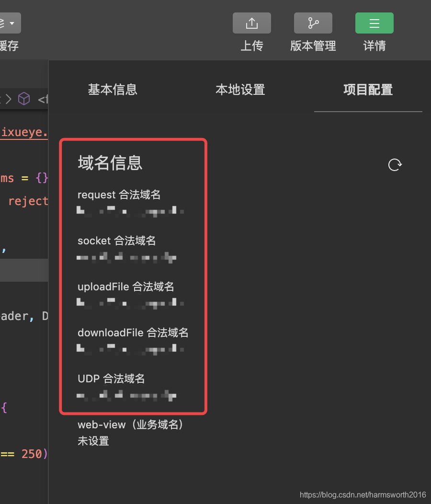Click the upload icon button
The width and height of the screenshot is (431, 504).
point(252,23)
